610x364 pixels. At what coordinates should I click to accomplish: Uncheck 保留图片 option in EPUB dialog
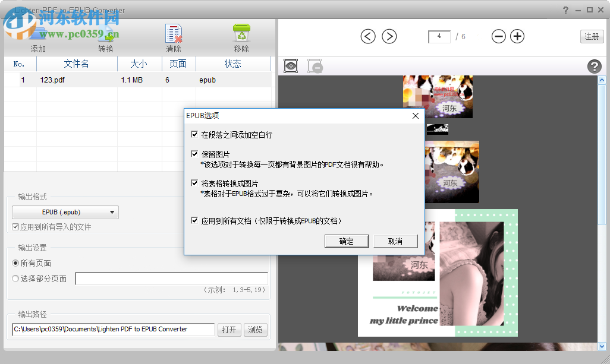194,153
